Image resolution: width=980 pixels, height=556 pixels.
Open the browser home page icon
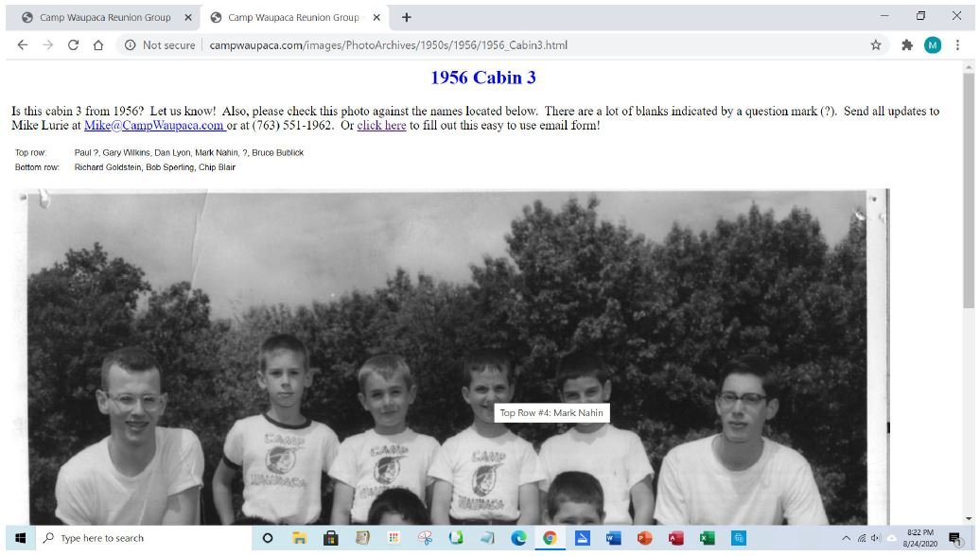pos(98,45)
